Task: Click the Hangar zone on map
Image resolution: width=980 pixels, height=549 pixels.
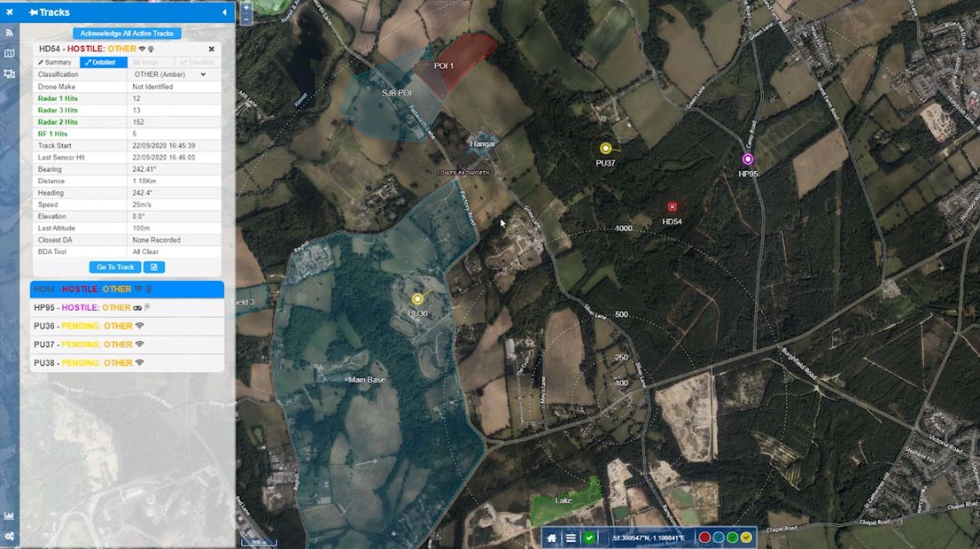Action: pyautogui.click(x=483, y=143)
